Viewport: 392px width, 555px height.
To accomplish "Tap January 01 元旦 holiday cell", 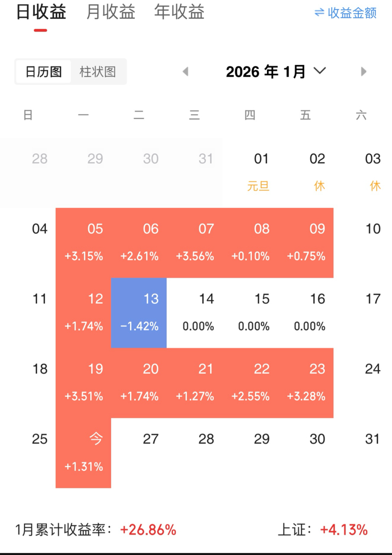I will pyautogui.click(x=260, y=173).
